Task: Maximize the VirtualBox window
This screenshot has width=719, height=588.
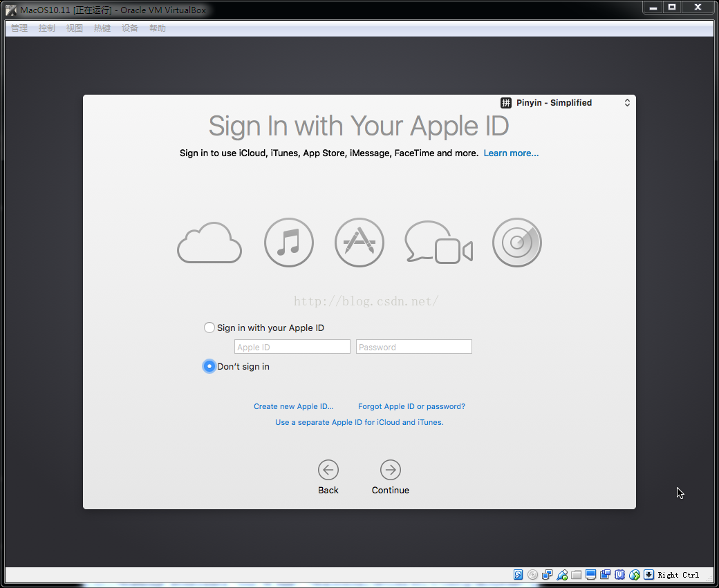Action: pyautogui.click(x=672, y=8)
